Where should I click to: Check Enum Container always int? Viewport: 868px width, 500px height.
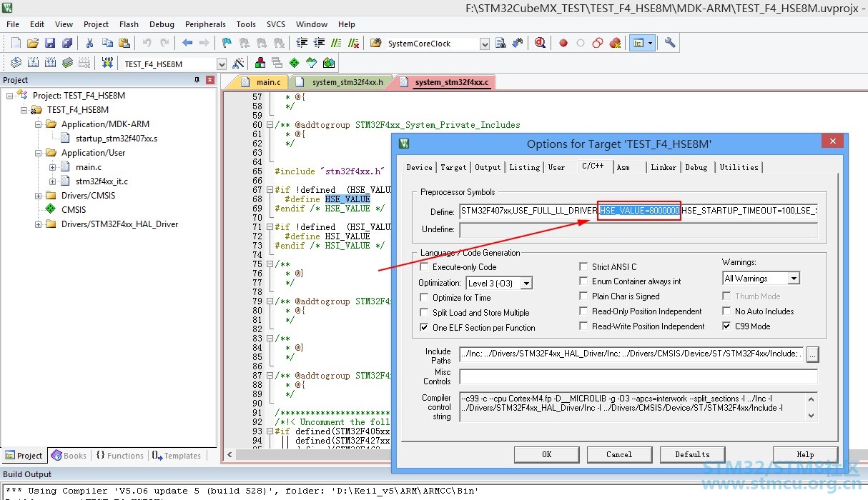click(585, 281)
